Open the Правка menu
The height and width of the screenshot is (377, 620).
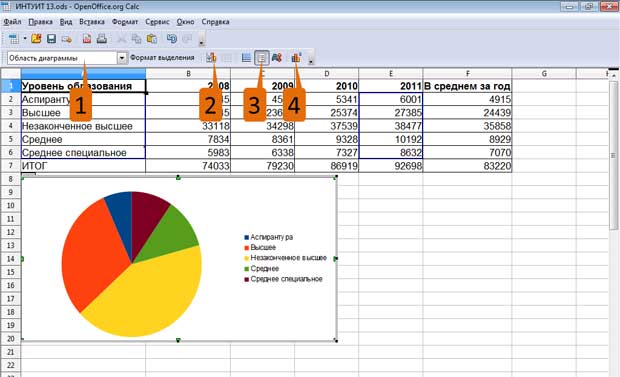coord(40,22)
